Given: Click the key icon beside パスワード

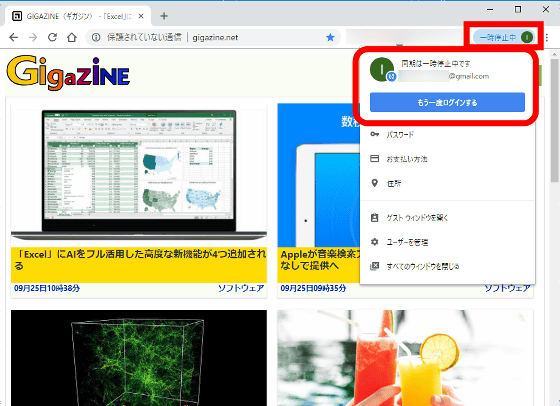Looking at the screenshot, I should 374,134.
